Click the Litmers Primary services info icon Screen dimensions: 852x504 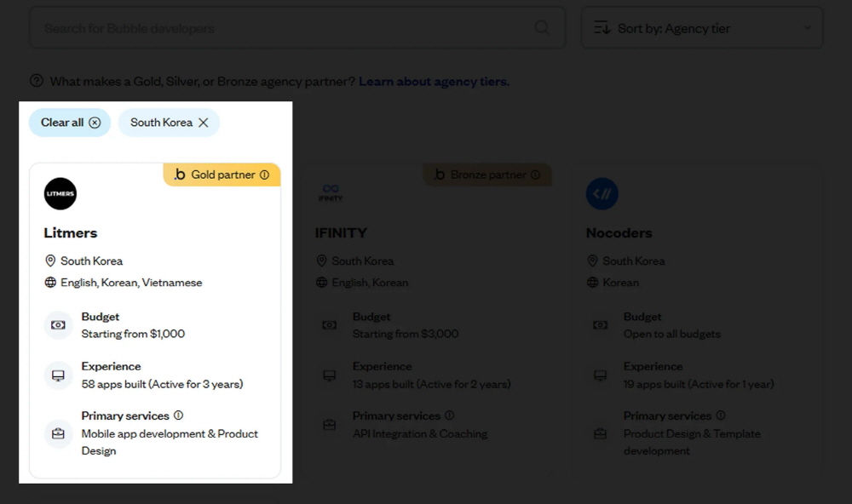click(x=178, y=415)
